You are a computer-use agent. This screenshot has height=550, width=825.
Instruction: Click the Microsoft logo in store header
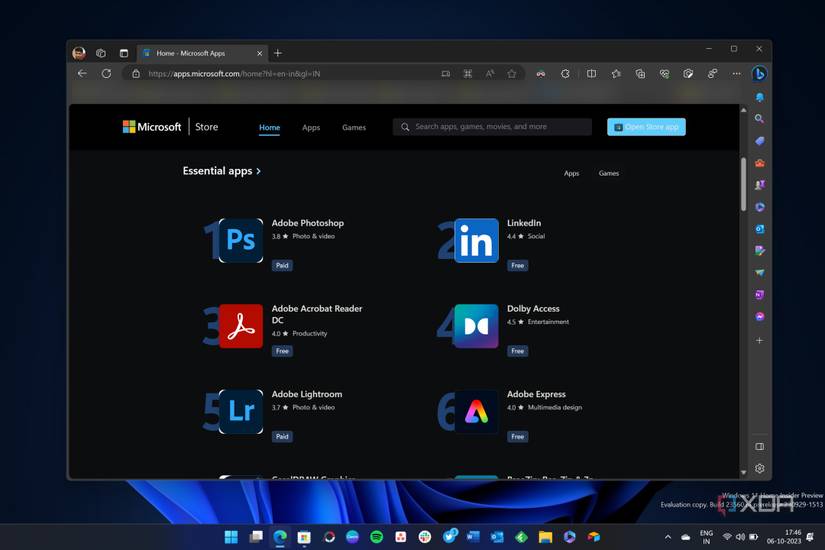click(x=152, y=127)
